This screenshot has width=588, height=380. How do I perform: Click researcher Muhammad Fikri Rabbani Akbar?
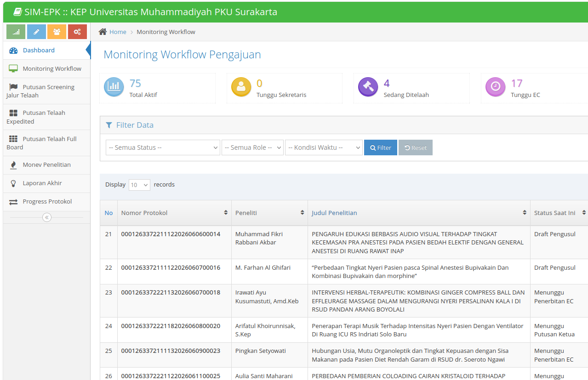(x=259, y=238)
